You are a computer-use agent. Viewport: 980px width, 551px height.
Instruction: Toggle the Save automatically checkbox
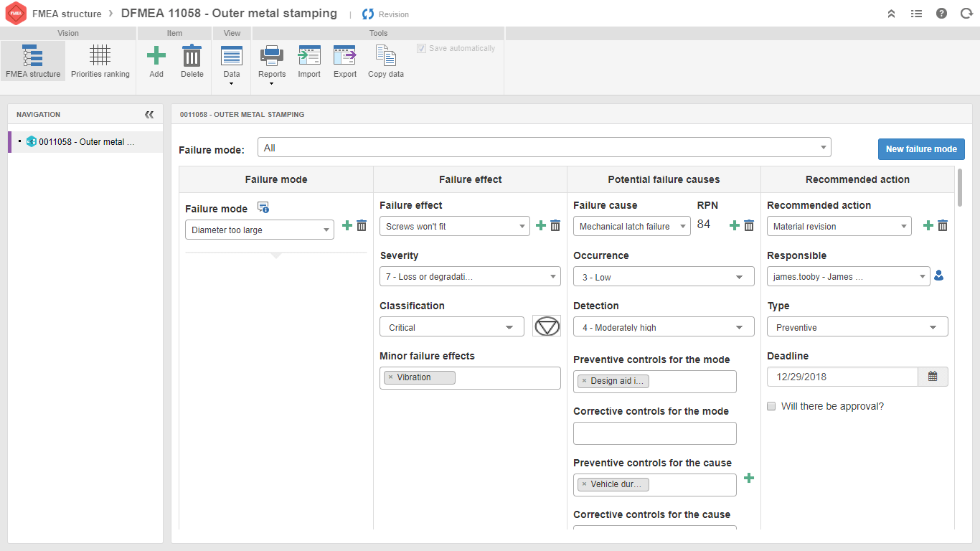pos(421,49)
